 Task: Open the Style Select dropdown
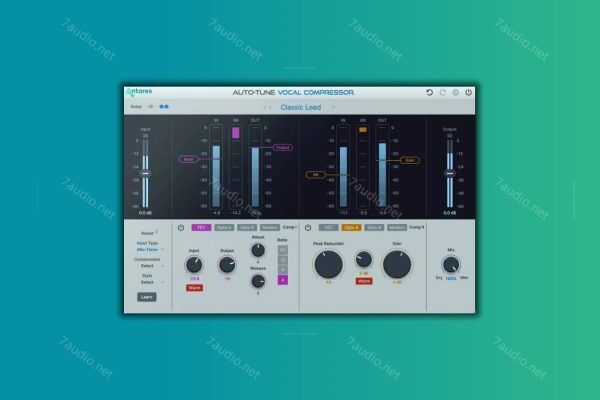click(x=150, y=282)
